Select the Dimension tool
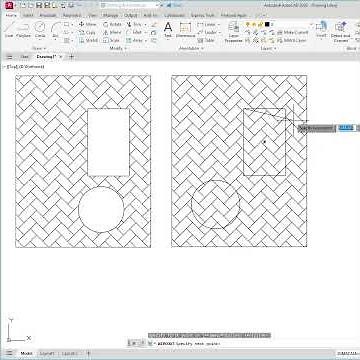This screenshot has height=360, width=360. pyautogui.click(x=185, y=30)
